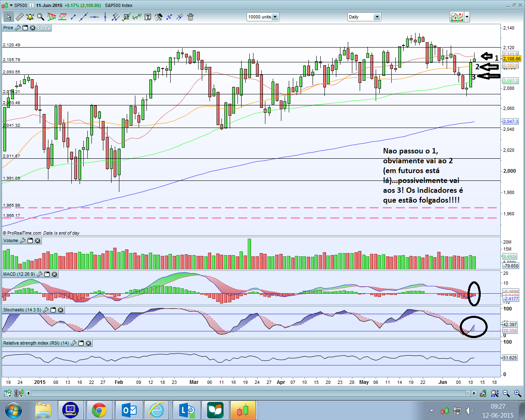Viewport: 525px width, 420px height.
Task: Remove the Price panel with its X icon
Action: coord(33,28)
